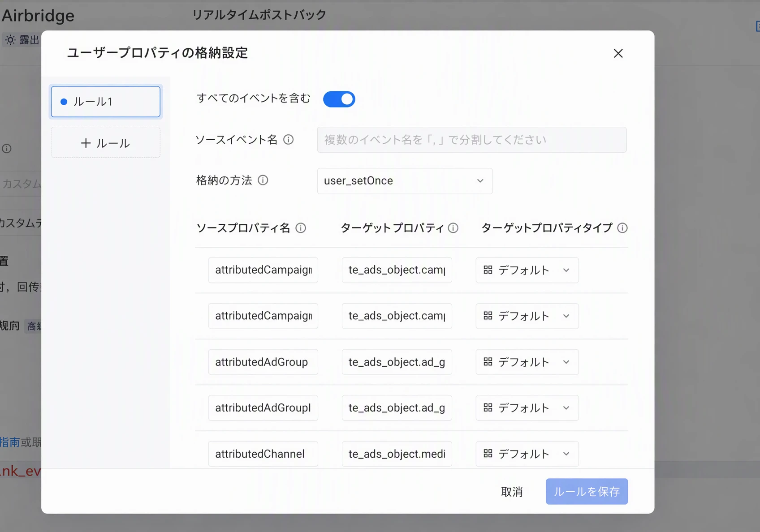Show info for ターゲットプロパティタイプ column
Image resolution: width=760 pixels, height=532 pixels.
pyautogui.click(x=622, y=228)
